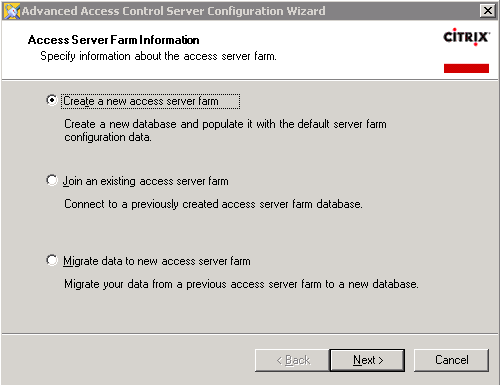Click the red bar beneath the Citrix logo
This screenshot has width=500, height=385.
[x=466, y=68]
